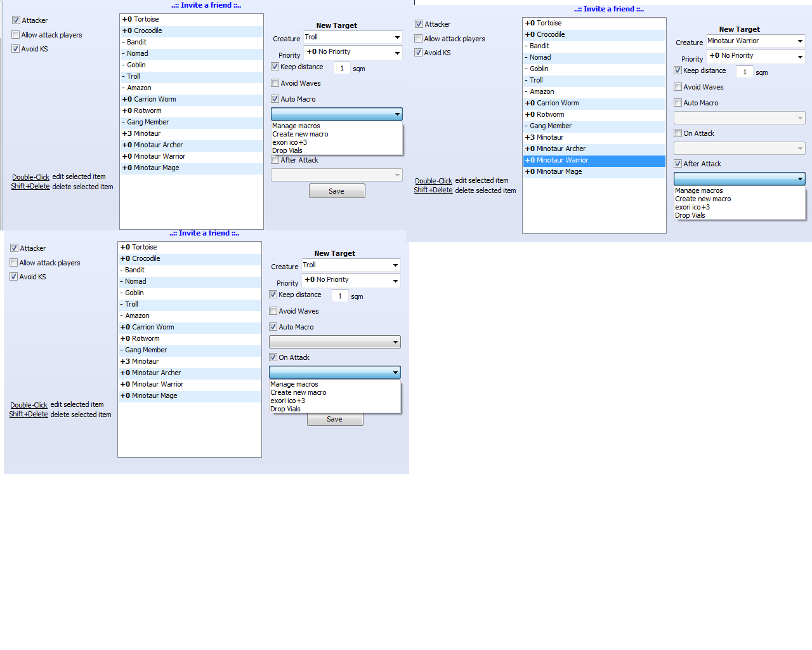
Task: Select Carrion Worm in the top-left creature list
Action: (x=155, y=100)
